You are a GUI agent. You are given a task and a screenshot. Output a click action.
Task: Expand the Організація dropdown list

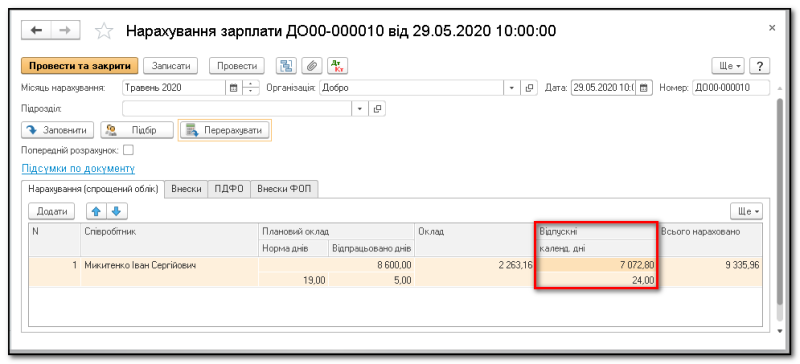pyautogui.click(x=512, y=88)
